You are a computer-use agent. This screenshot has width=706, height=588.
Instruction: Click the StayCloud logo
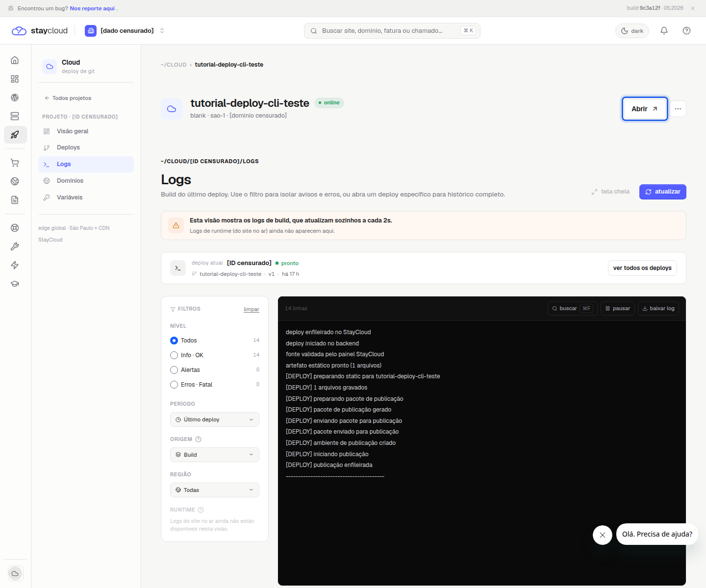click(40, 31)
